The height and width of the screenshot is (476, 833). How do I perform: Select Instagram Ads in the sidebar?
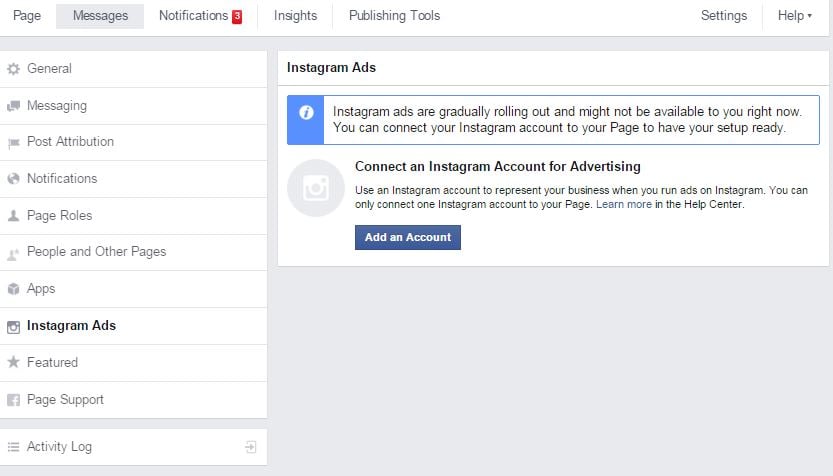[133, 326]
